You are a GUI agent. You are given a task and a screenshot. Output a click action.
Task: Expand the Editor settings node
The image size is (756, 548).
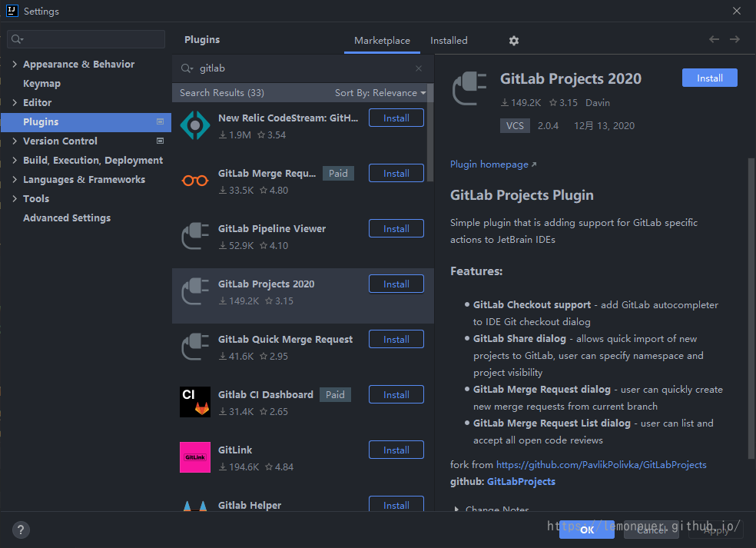coord(15,103)
